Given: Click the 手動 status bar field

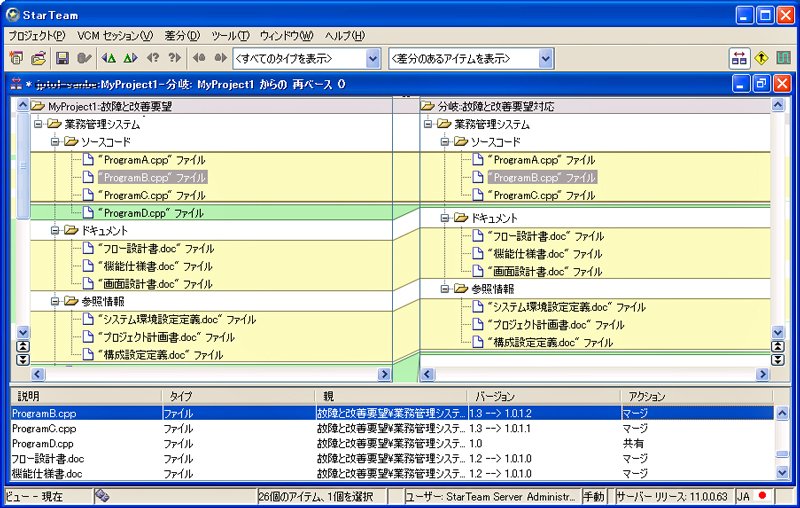Looking at the screenshot, I should [594, 496].
